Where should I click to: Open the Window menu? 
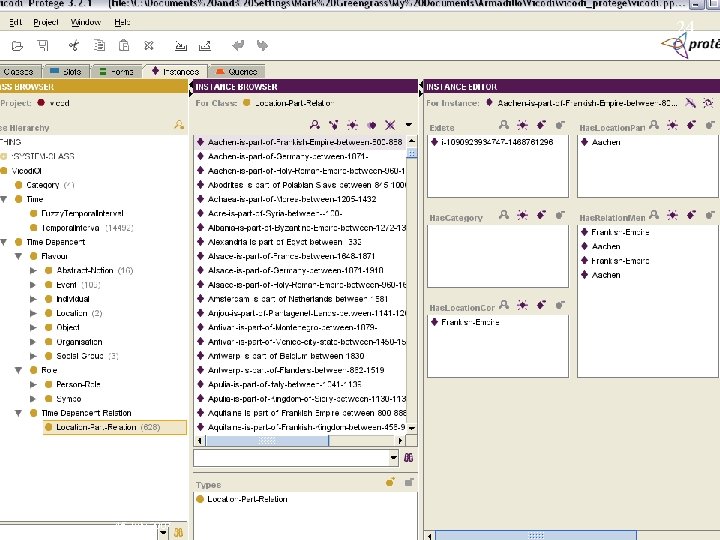86,21
